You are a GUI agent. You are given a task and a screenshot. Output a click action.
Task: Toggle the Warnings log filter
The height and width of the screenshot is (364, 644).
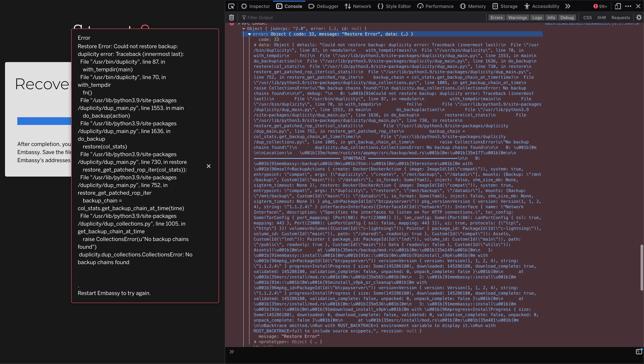pyautogui.click(x=518, y=17)
